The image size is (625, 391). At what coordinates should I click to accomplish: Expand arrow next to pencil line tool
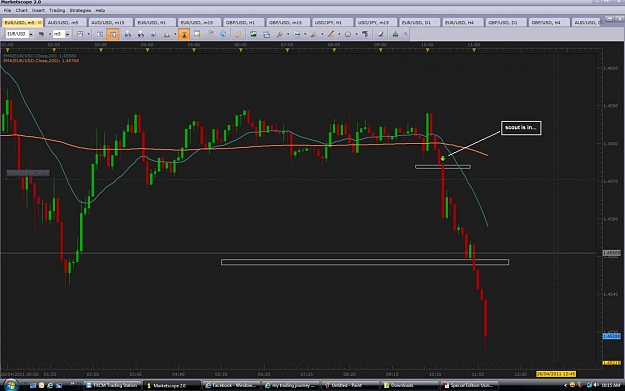[339, 34]
